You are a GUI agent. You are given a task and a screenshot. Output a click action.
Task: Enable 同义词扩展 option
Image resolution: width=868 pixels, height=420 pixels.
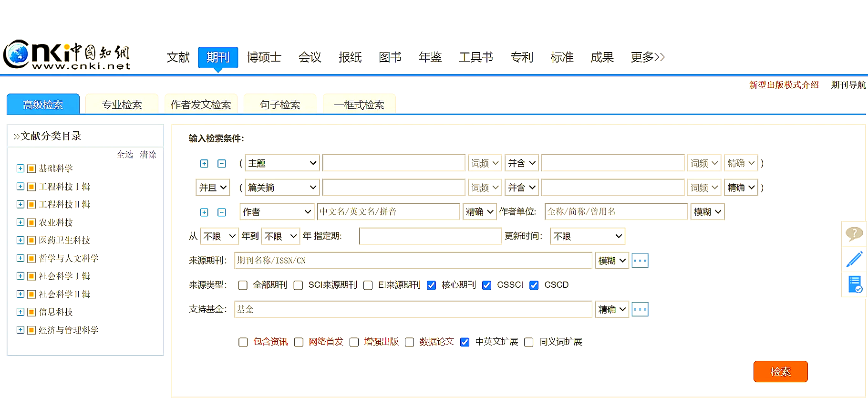click(529, 342)
